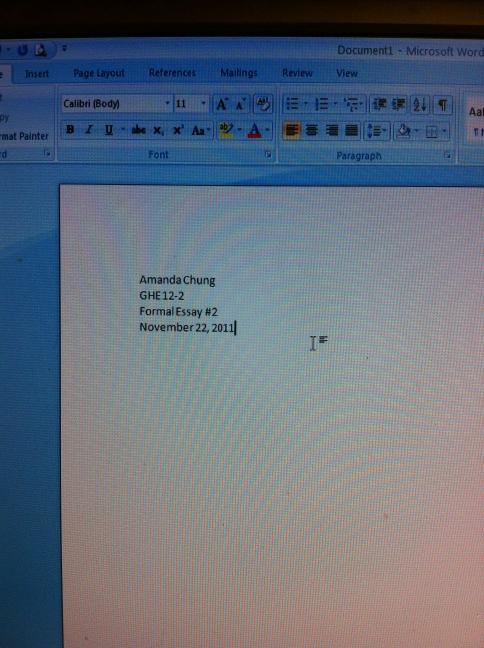The image size is (484, 648).
Task: Click text line "Amanda Chung"
Action: point(177,280)
